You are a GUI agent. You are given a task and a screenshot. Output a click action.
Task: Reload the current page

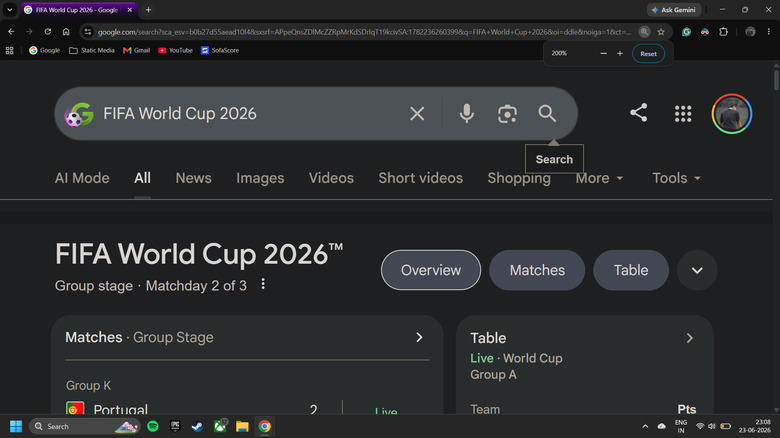point(48,31)
